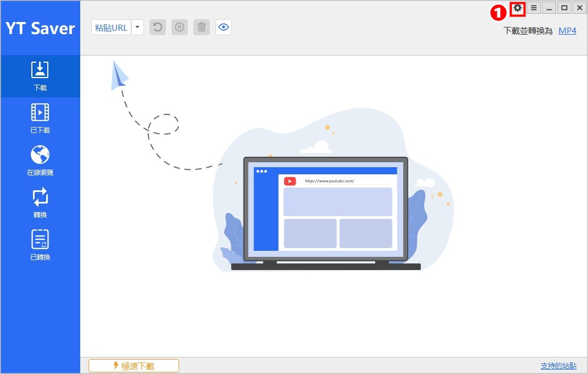The image size is (588, 374).
Task: Click the YT Saver logo
Action: pos(40,28)
